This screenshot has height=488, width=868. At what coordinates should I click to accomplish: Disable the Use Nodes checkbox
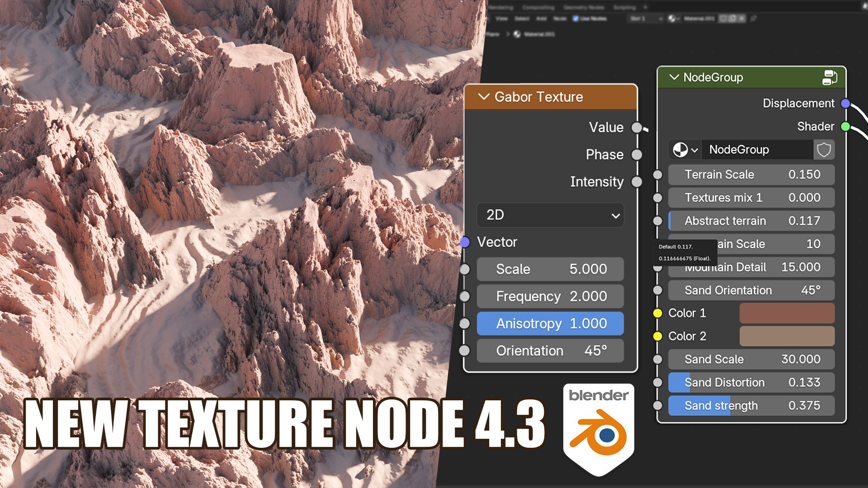point(575,18)
